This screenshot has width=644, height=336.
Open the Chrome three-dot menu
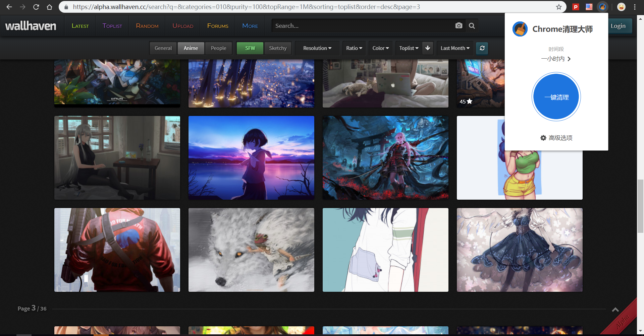[635, 7]
